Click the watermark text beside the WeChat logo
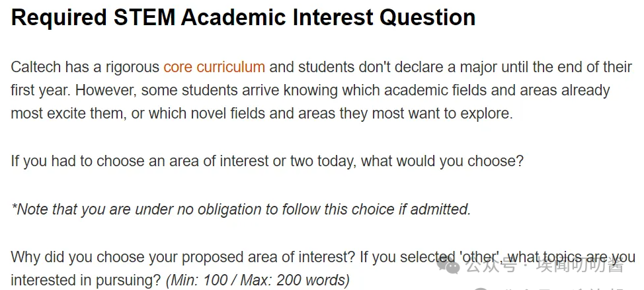 coord(544,266)
